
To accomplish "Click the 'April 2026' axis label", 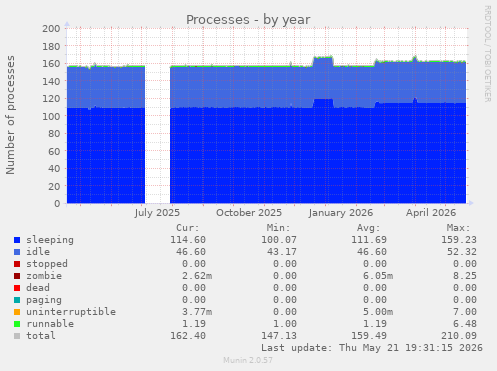I will click(x=431, y=213).
